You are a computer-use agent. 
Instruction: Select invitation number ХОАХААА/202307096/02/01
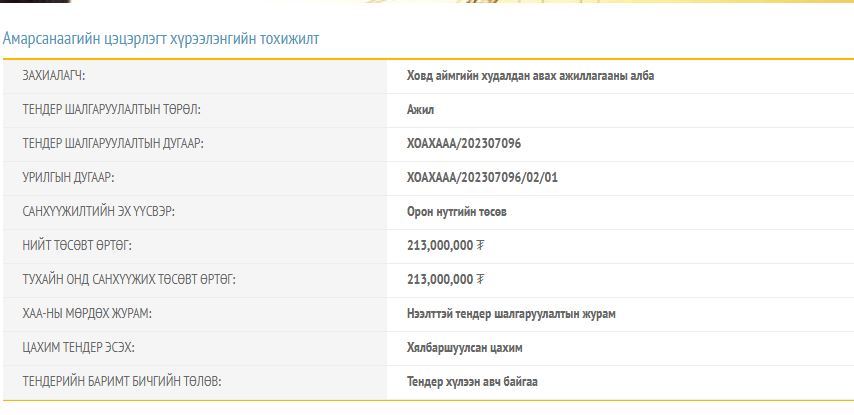coord(482,178)
